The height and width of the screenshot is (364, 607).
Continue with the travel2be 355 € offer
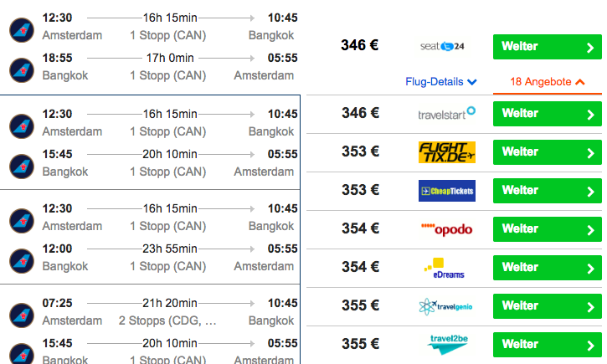(548, 345)
